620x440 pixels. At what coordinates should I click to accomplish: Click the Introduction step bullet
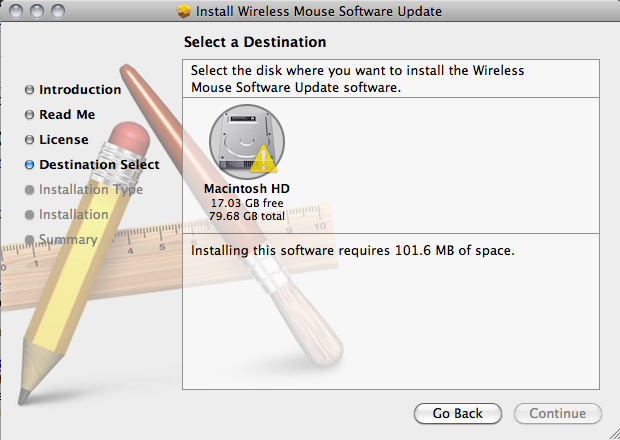[29, 90]
